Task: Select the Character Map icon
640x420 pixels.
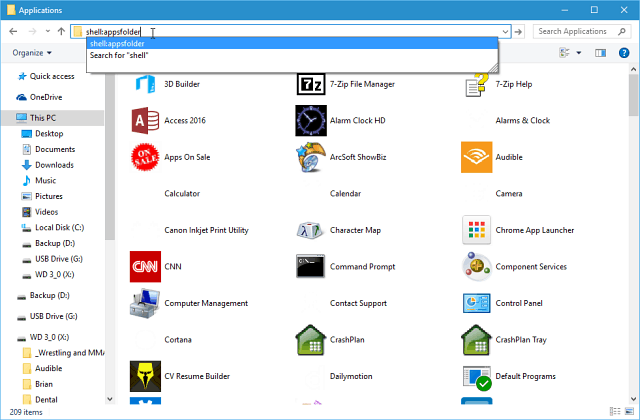Action: click(x=311, y=230)
